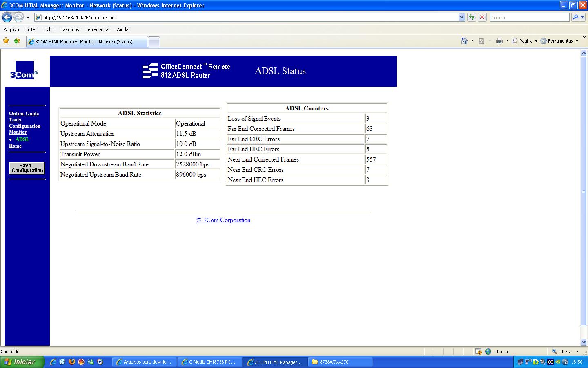This screenshot has width=588, height=368.
Task: Refresh the page with the green arrows icon
Action: [x=472, y=17]
